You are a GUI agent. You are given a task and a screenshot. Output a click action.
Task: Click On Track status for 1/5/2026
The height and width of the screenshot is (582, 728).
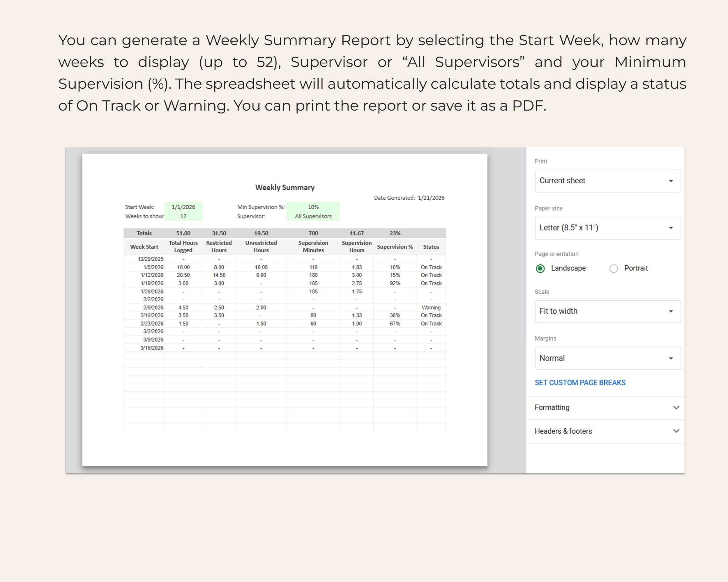click(x=431, y=267)
